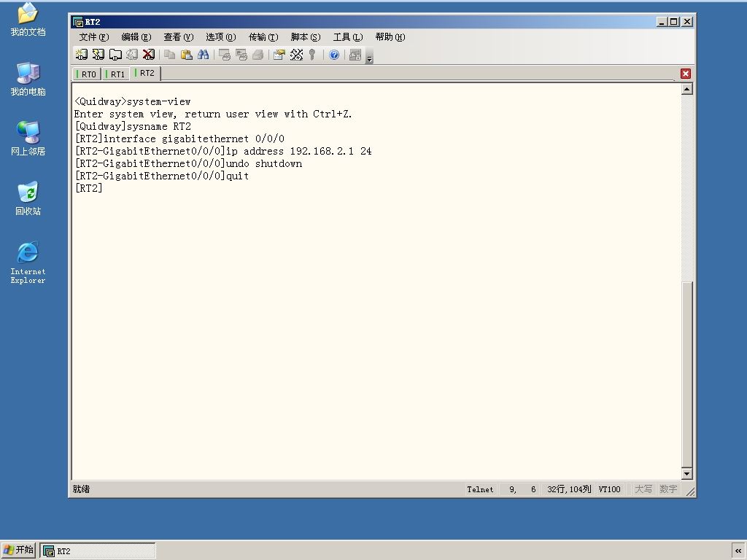The image size is (747, 560).
Task: Click the Paste clipboard icon
Action: click(186, 55)
